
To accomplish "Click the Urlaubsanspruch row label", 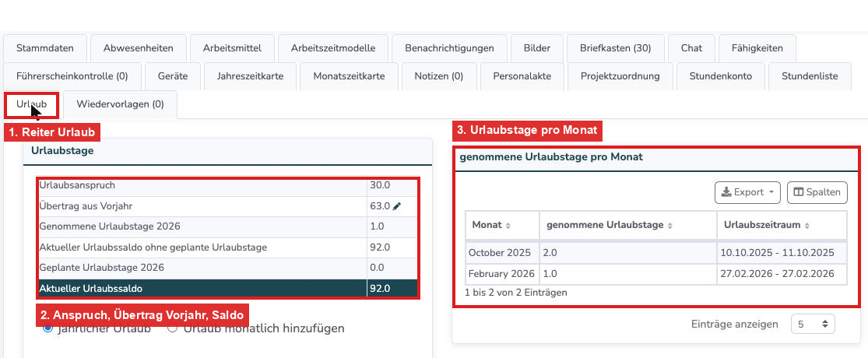I will [x=78, y=185].
